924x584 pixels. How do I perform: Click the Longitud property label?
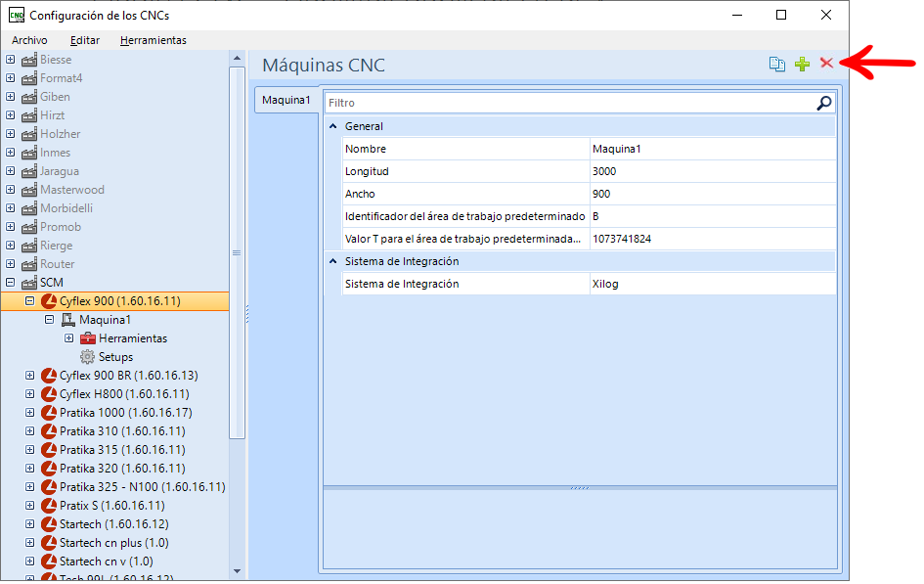pyautogui.click(x=367, y=171)
